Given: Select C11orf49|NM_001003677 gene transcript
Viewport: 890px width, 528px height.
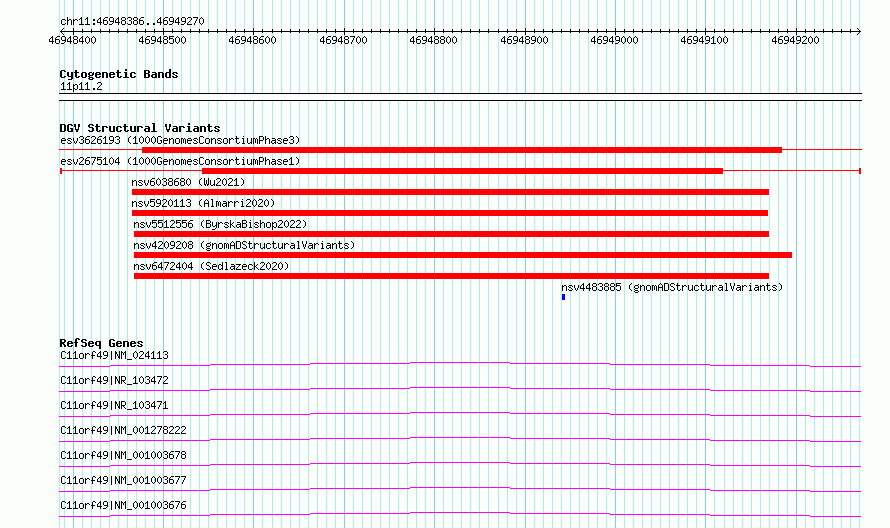Looking at the screenshot, I should 123,480.
